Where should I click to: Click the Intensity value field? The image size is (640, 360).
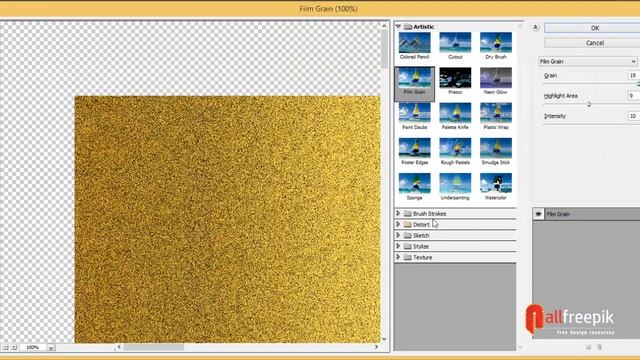[633, 116]
